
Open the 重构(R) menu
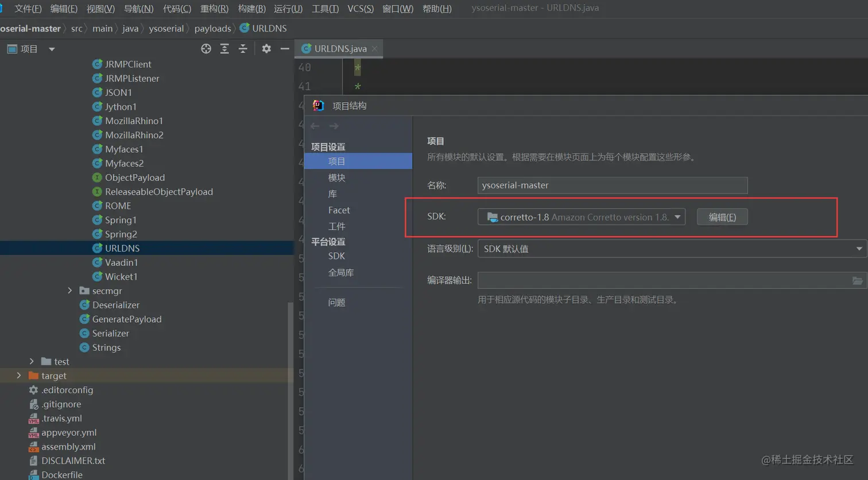(214, 9)
